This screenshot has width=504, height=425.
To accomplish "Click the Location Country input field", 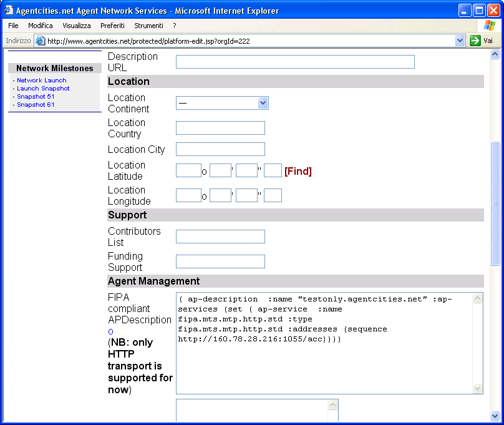I will 220,128.
